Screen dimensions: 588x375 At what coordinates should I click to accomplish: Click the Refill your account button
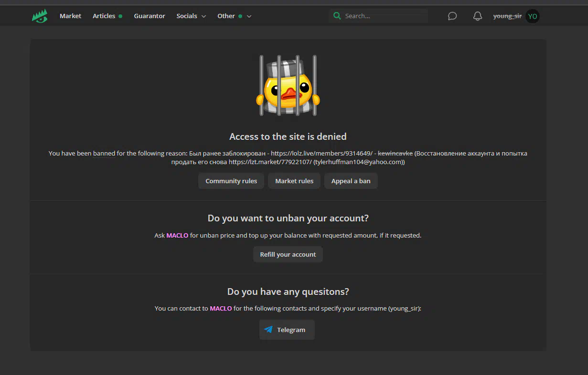pyautogui.click(x=288, y=254)
